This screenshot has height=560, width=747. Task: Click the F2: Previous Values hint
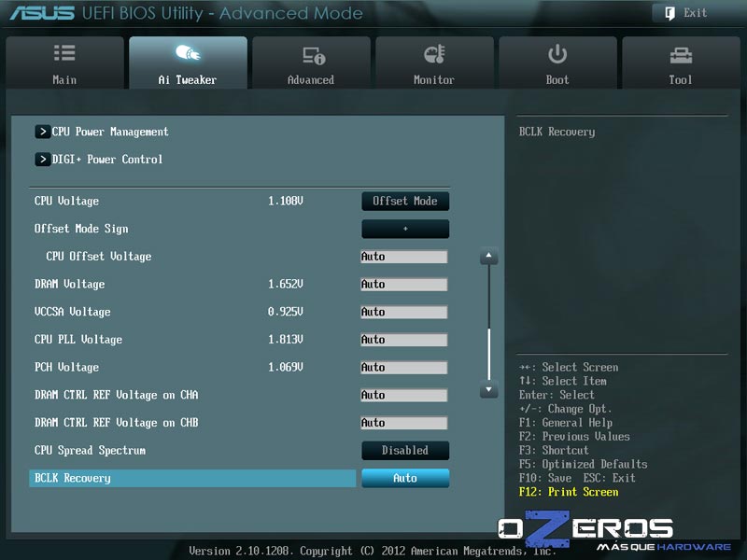[574, 436]
